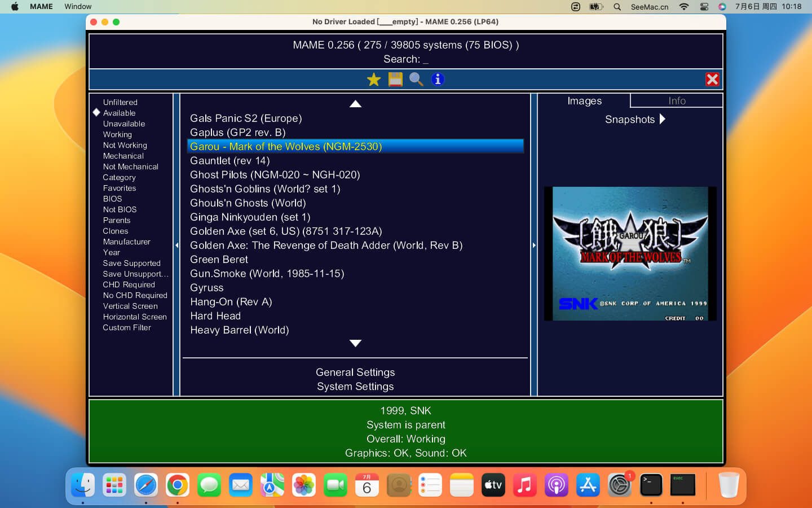Click the floppy disk save icon
Viewport: 812px width, 508px height.
click(x=395, y=80)
